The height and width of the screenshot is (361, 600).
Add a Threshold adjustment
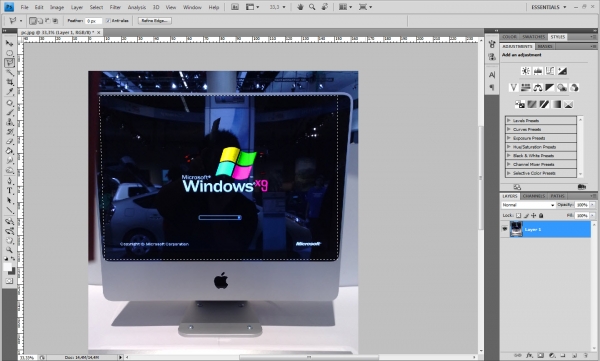click(544, 104)
